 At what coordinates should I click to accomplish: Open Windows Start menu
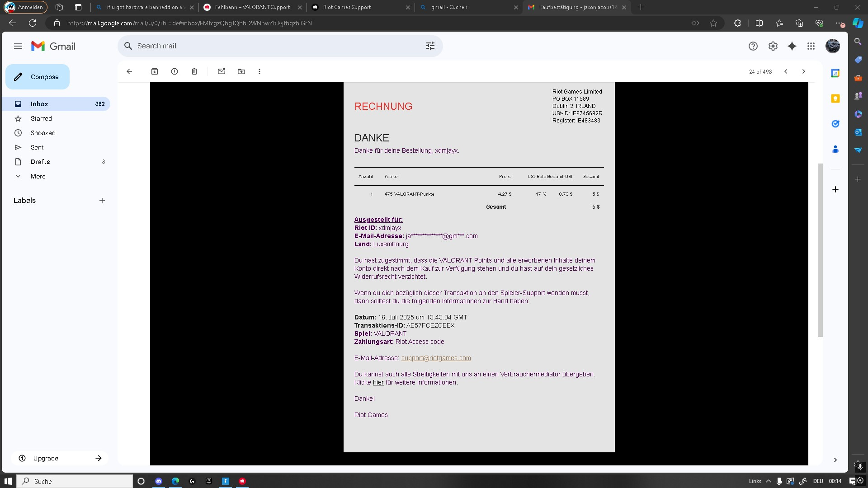click(x=8, y=481)
